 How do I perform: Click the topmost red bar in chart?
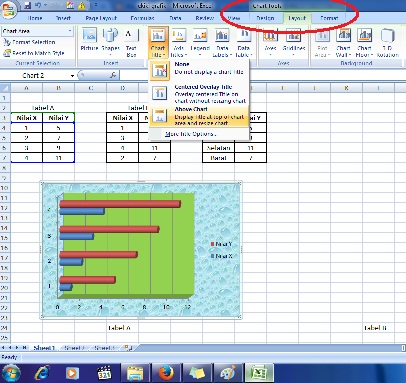(x=120, y=204)
